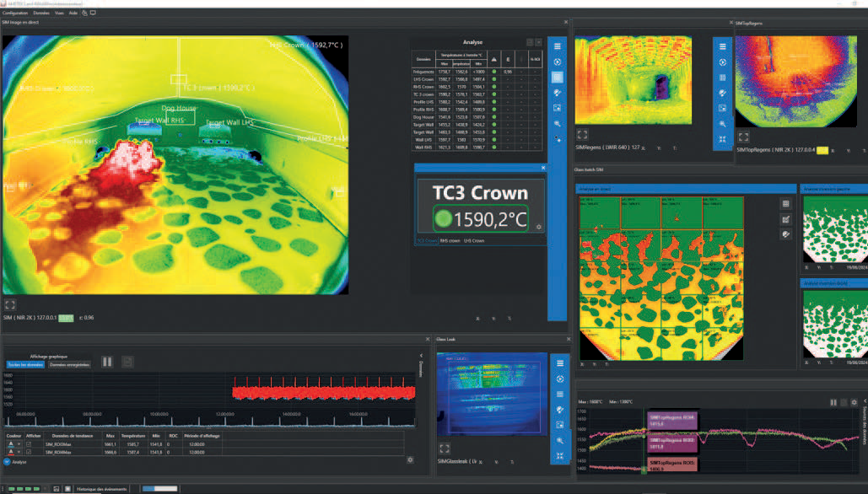
Task: Switch to the RHS crown tab
Action: [450, 240]
